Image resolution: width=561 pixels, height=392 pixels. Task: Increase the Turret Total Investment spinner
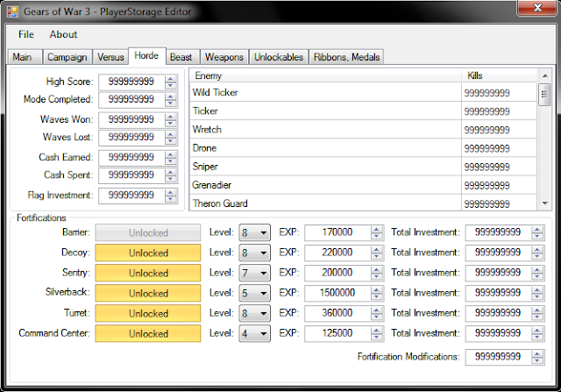pyautogui.click(x=537, y=310)
